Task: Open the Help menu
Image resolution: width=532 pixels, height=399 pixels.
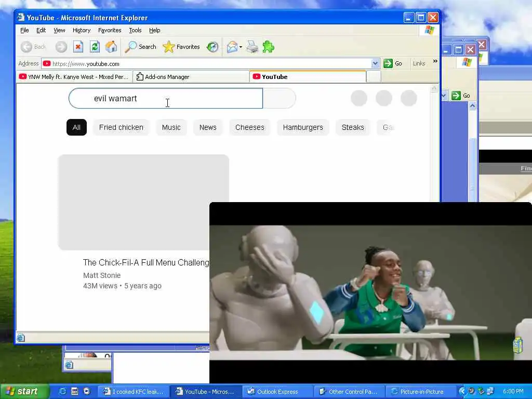Action: 154,30
